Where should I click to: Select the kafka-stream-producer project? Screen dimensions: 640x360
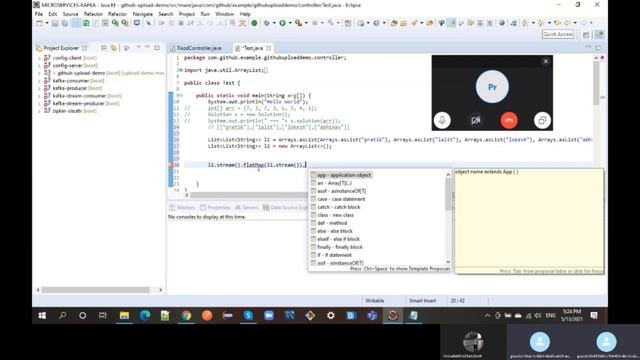[78, 103]
